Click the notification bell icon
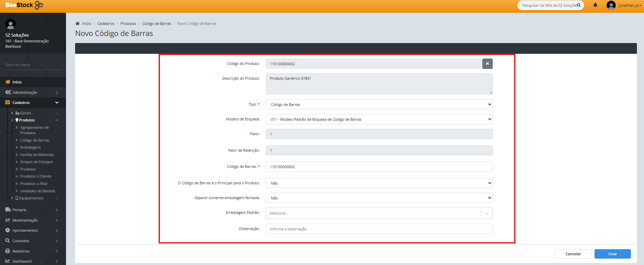Image resolution: width=644 pixels, height=265 pixels. (x=595, y=5)
